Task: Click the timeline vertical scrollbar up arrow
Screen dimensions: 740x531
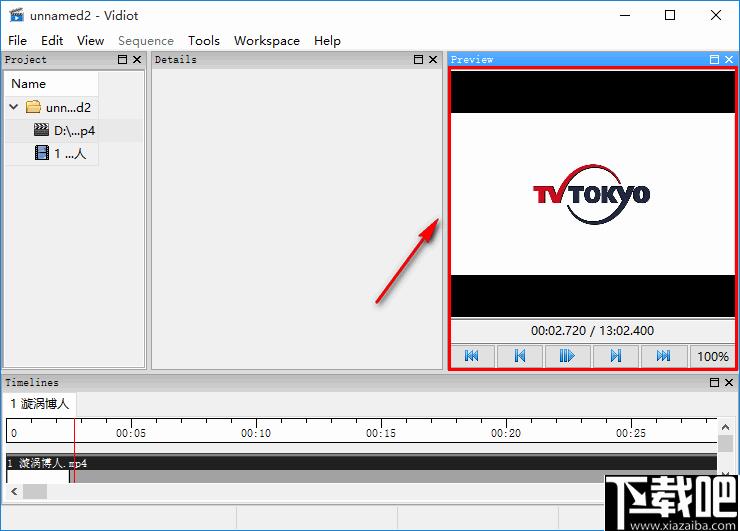Action: 726,428
